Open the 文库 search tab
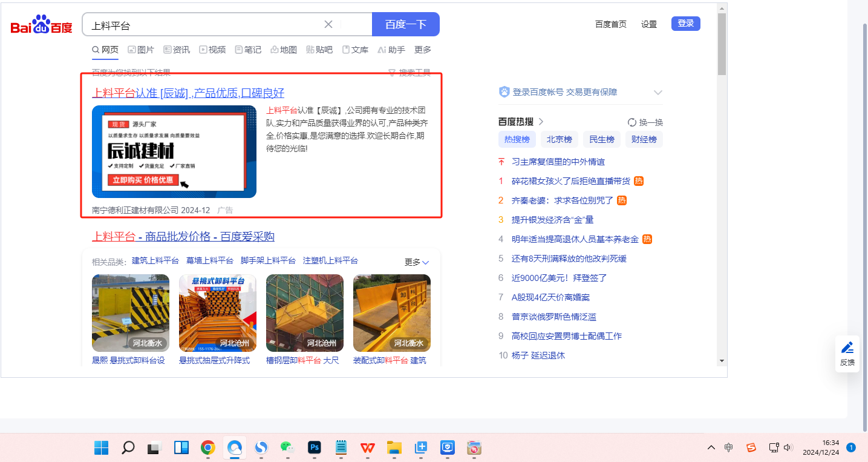Image resolution: width=868 pixels, height=462 pixels. point(355,50)
